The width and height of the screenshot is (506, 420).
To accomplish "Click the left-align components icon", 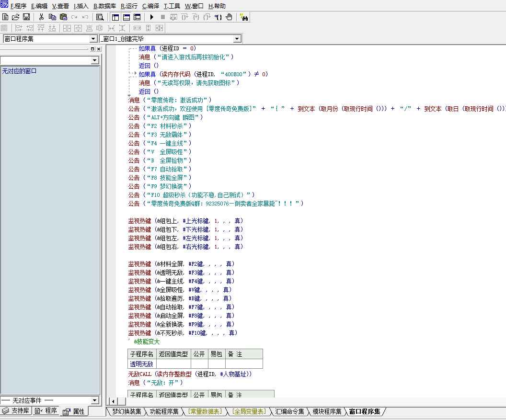I will pyautogui.click(x=19, y=28).
